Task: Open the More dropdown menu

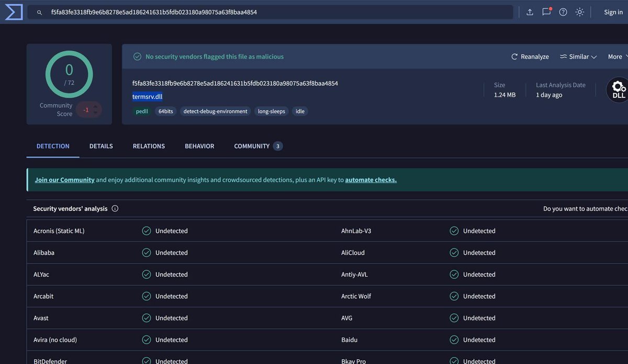Action: pos(618,56)
